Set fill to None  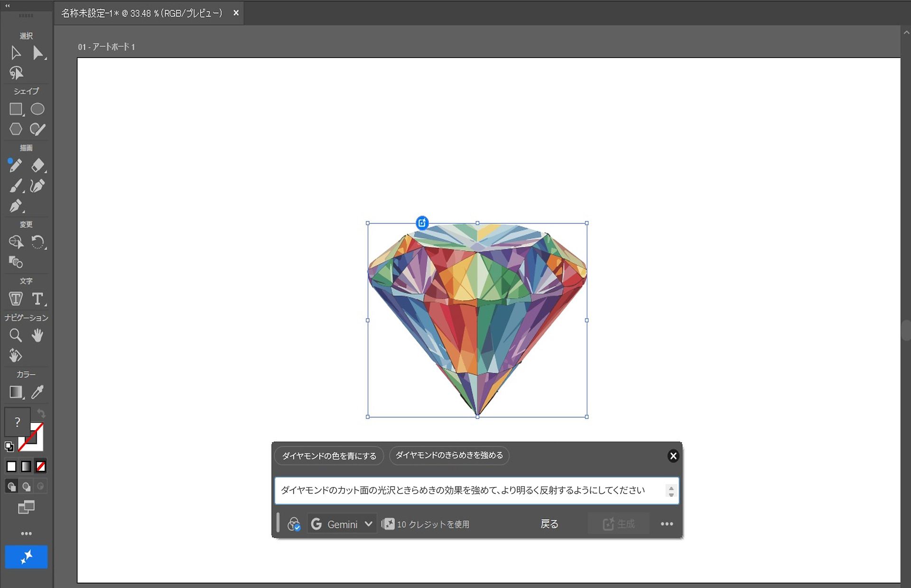(41, 467)
